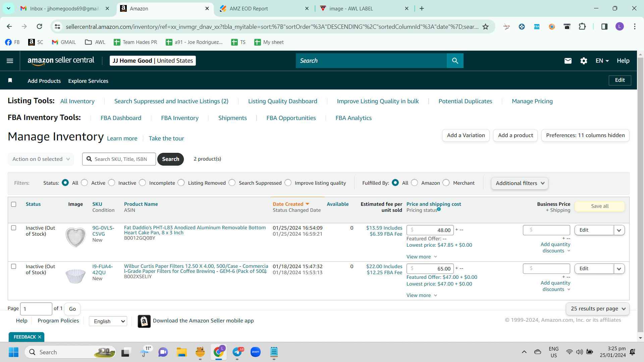Choose the Active status radio filter
Viewport: 644px width, 362px height.
(85, 183)
